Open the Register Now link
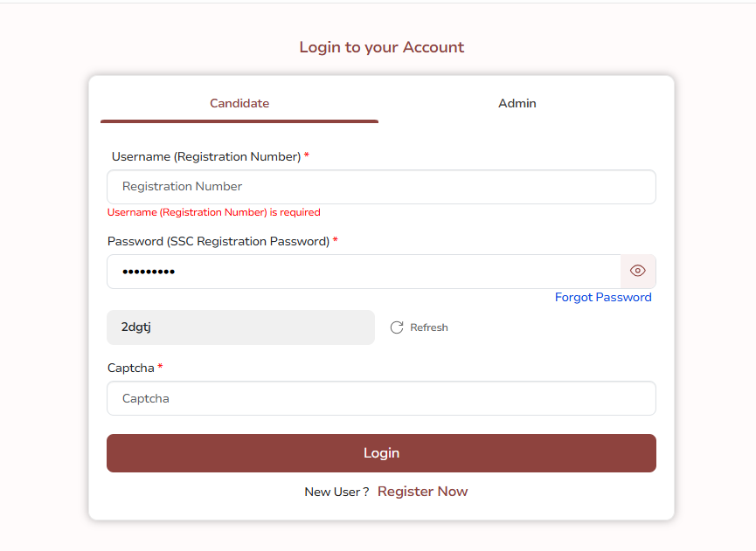Screen dimensions: 756x551 (422, 492)
